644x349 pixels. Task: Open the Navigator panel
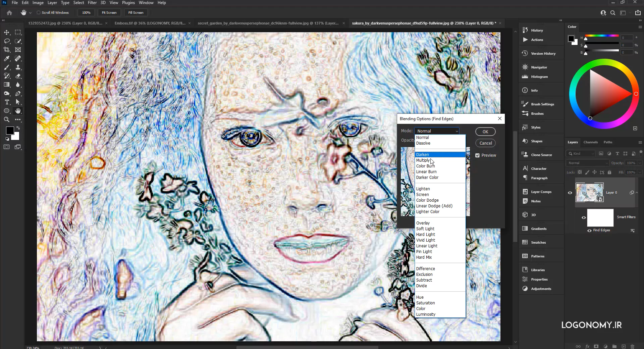point(539,67)
